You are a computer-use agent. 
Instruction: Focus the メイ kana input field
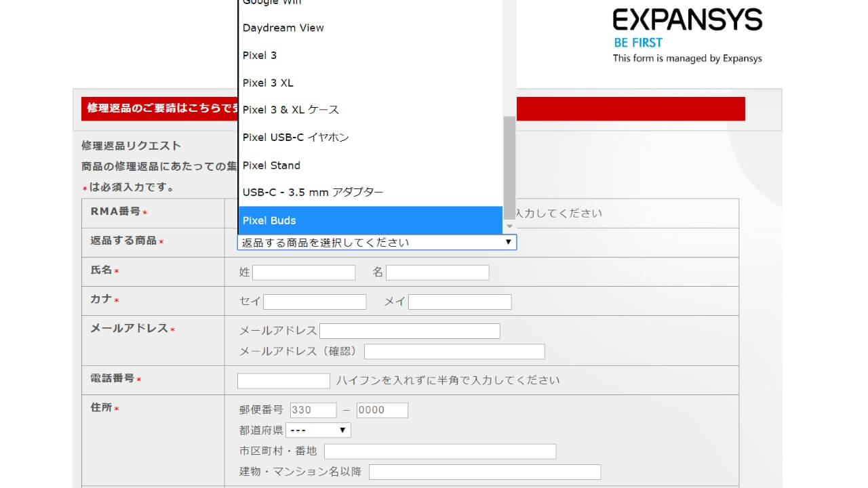pyautogui.click(x=460, y=302)
